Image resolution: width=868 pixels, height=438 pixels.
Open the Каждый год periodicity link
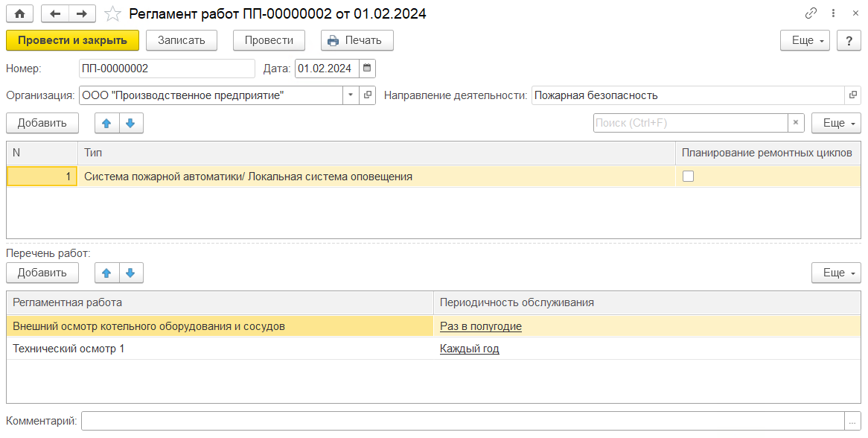tap(469, 349)
